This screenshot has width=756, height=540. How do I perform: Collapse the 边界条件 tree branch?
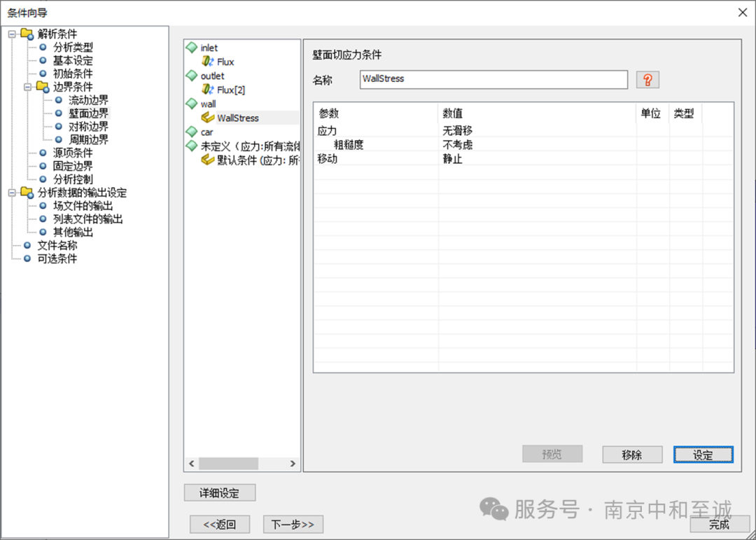(x=27, y=88)
